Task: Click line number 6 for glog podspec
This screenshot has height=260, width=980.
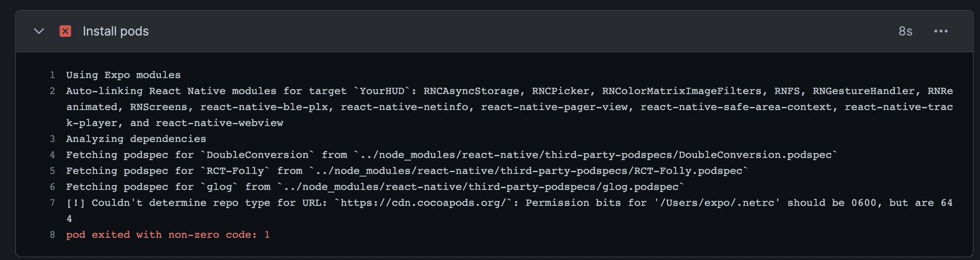Action: tap(52, 186)
